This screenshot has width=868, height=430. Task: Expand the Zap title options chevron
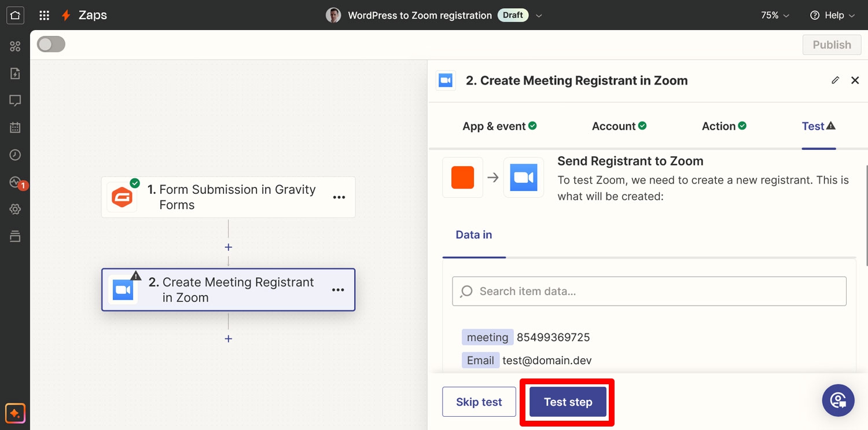click(x=539, y=16)
